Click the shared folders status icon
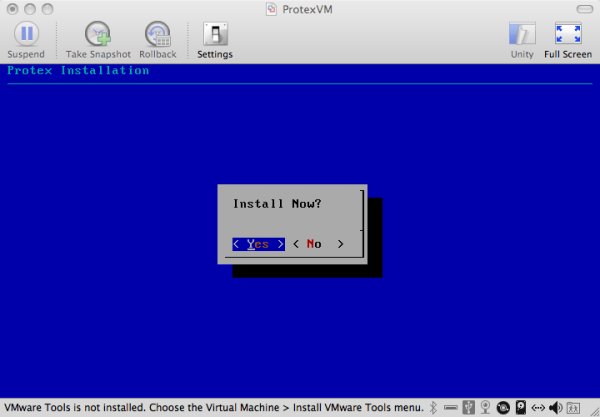Image resolution: width=600 pixels, height=417 pixels. coord(573,408)
